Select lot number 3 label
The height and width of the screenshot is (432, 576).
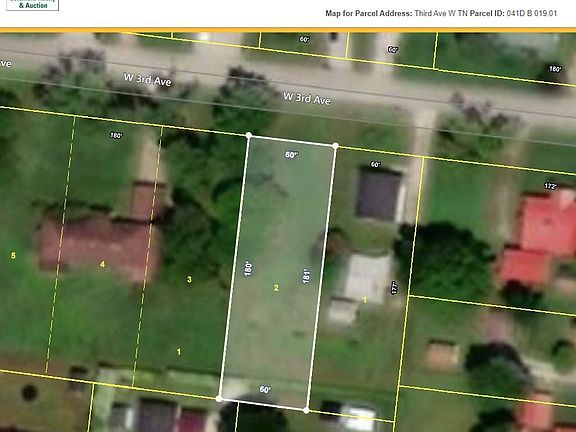pos(189,280)
